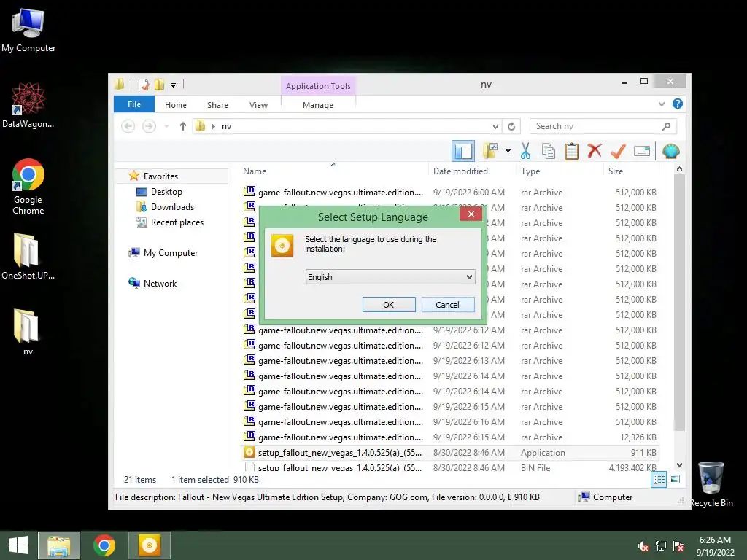Select Google Chrome desktop shortcut
This screenshot has height=560, width=747.
pyautogui.click(x=28, y=187)
